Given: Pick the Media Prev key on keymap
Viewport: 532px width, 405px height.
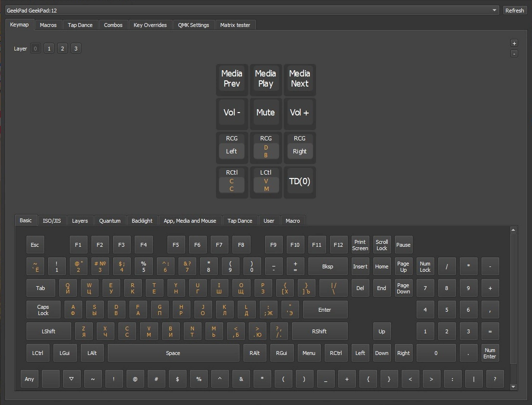Looking at the screenshot, I should tap(232, 79).
